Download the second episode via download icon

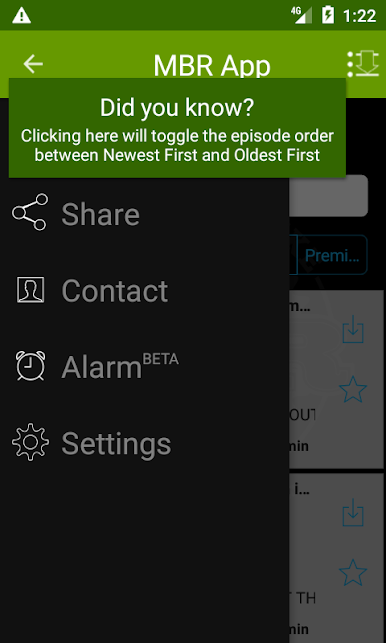pyautogui.click(x=353, y=513)
